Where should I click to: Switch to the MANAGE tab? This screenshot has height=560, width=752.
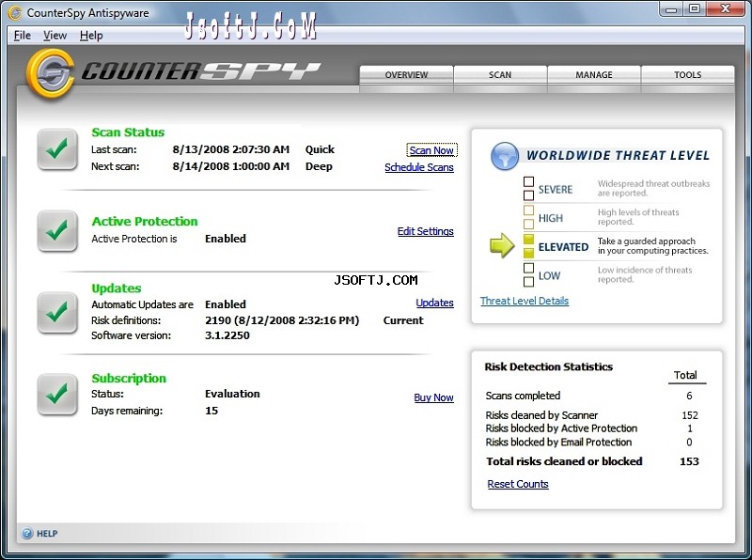click(x=594, y=75)
